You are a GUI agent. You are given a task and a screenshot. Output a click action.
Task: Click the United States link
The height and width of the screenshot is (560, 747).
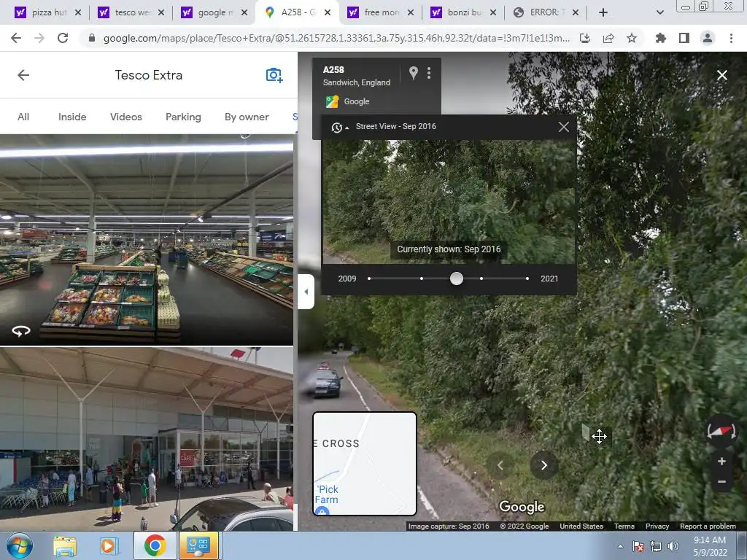pos(581,526)
